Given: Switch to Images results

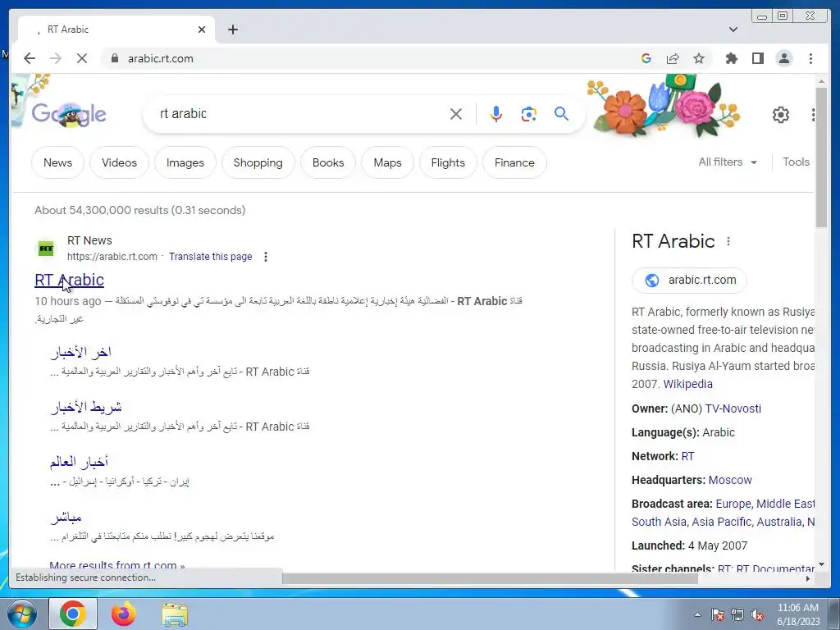Looking at the screenshot, I should [185, 162].
